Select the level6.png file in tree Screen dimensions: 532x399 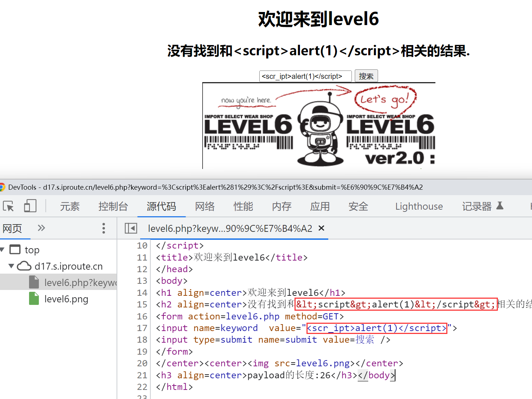66,299
